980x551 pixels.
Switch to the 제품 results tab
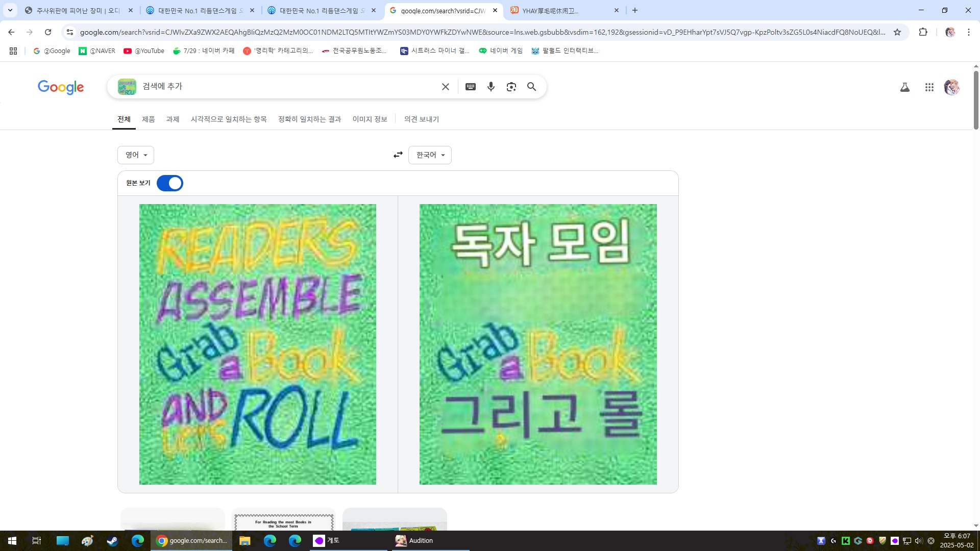click(x=148, y=119)
